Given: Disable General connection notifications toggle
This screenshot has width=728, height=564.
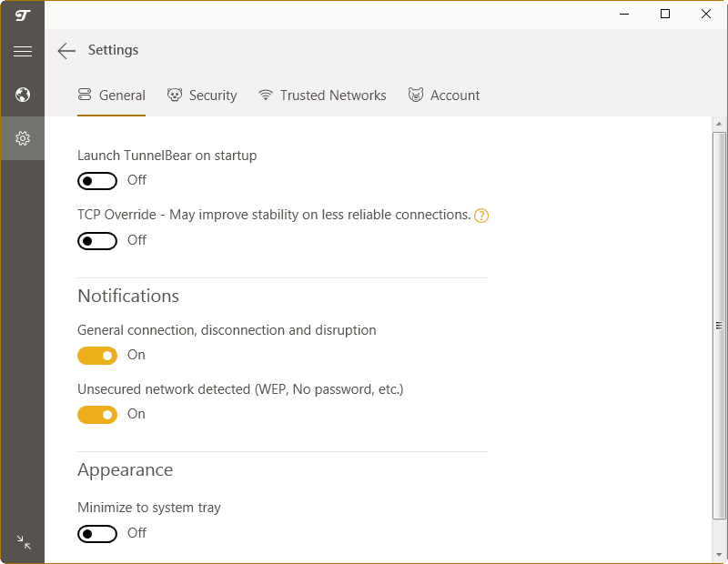Looking at the screenshot, I should pos(97,356).
